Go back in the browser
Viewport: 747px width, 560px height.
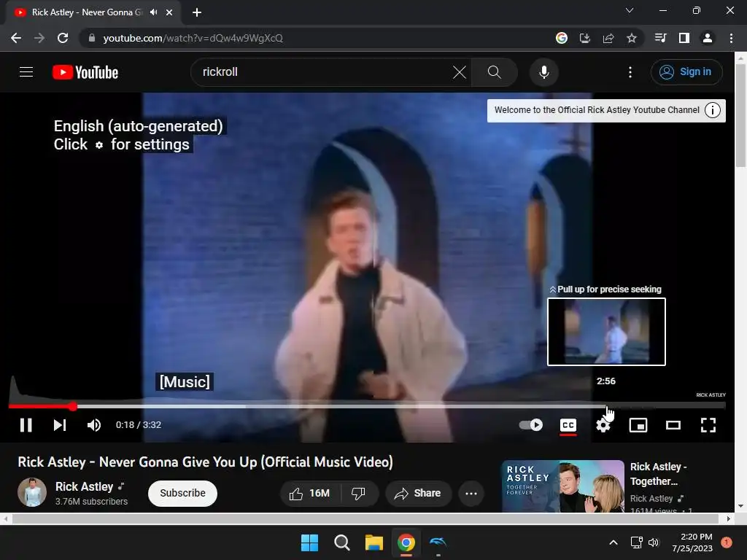pos(16,38)
